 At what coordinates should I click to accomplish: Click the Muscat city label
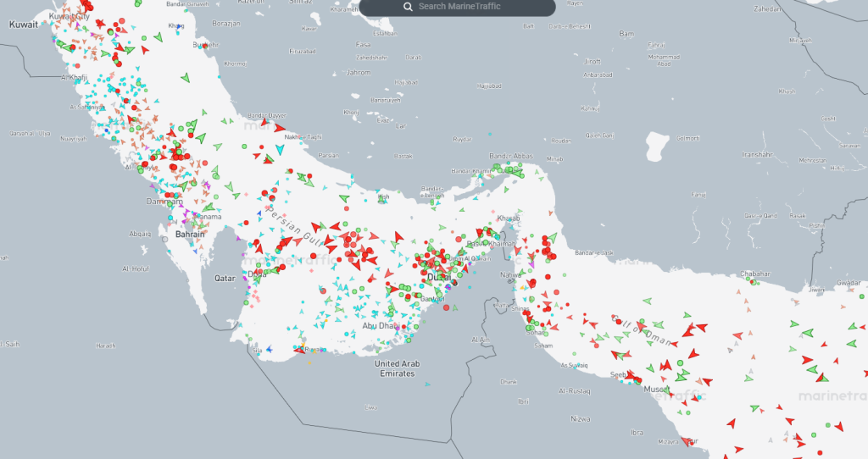(x=657, y=390)
